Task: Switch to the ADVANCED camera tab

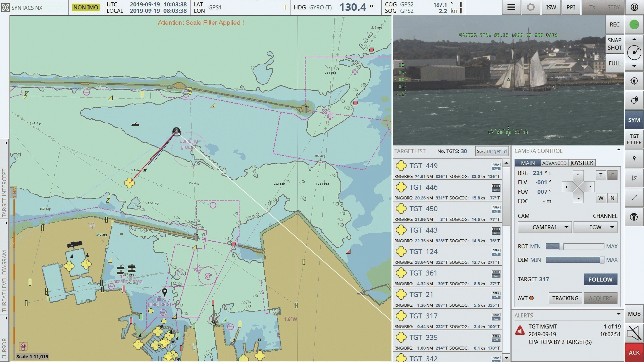Action: pos(554,163)
